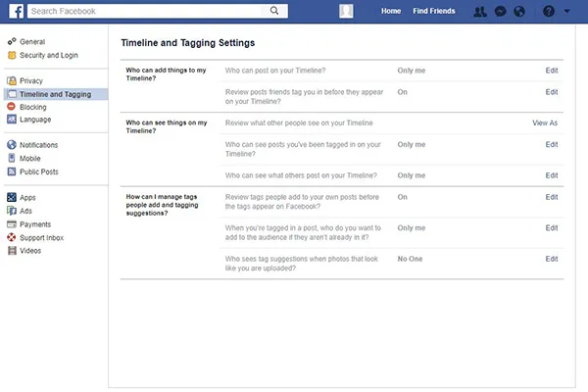Open Security and Login settings

49,55
